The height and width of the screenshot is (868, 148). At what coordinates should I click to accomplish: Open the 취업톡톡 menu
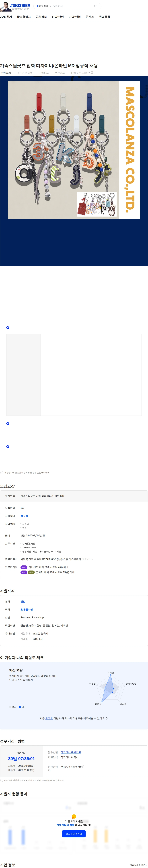click(x=104, y=17)
